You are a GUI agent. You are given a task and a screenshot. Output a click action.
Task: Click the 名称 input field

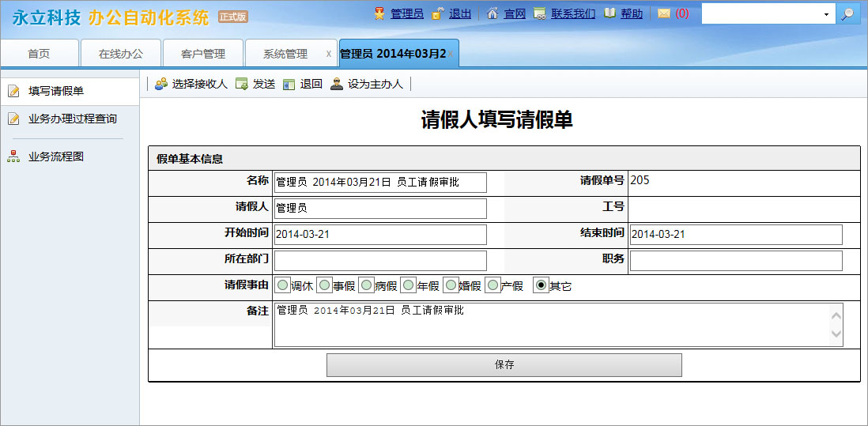pos(380,183)
